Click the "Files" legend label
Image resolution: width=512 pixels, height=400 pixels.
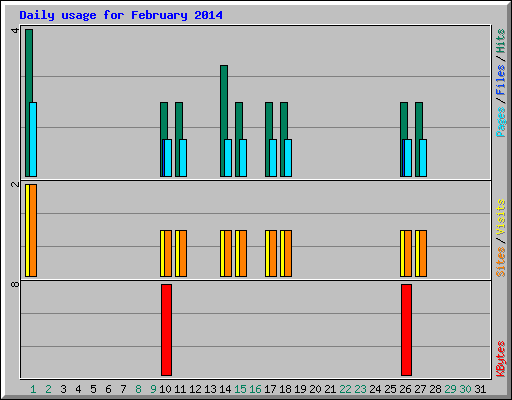[x=501, y=80]
